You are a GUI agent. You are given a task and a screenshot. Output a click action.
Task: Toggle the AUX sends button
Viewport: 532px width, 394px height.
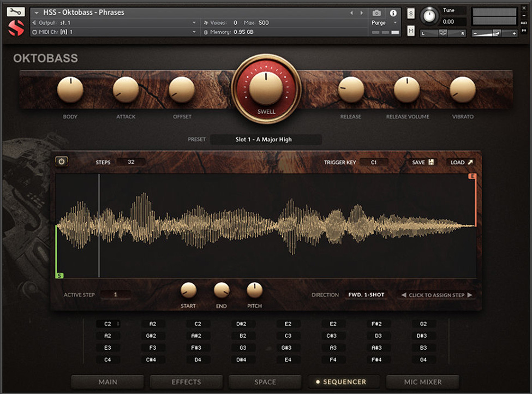click(x=524, y=23)
